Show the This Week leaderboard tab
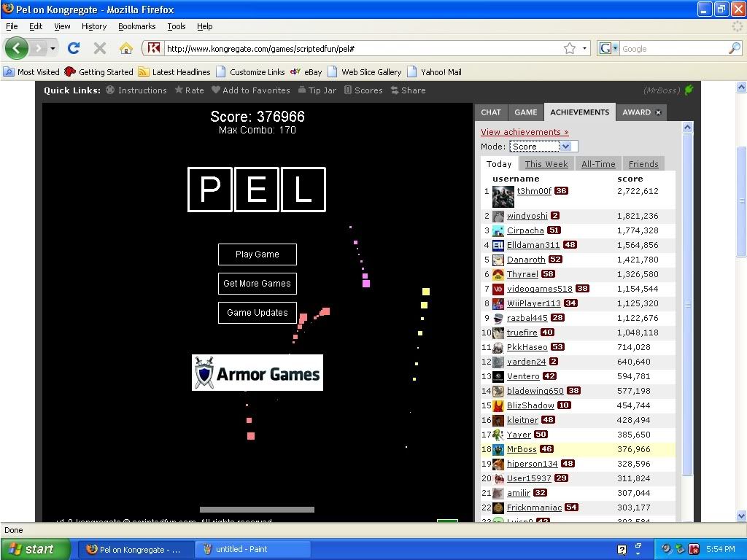Image resolution: width=747 pixels, height=560 pixels. pyautogui.click(x=546, y=164)
